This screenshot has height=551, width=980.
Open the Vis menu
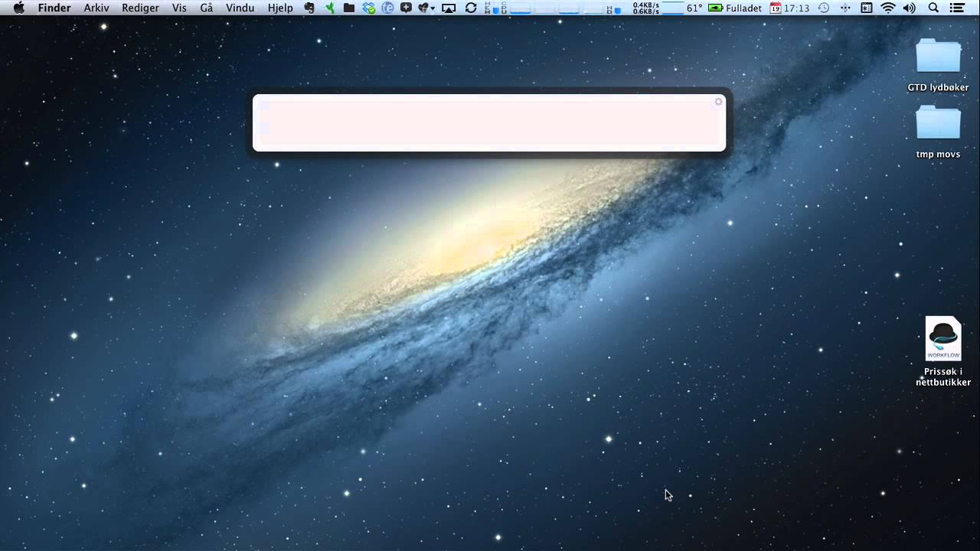click(179, 8)
